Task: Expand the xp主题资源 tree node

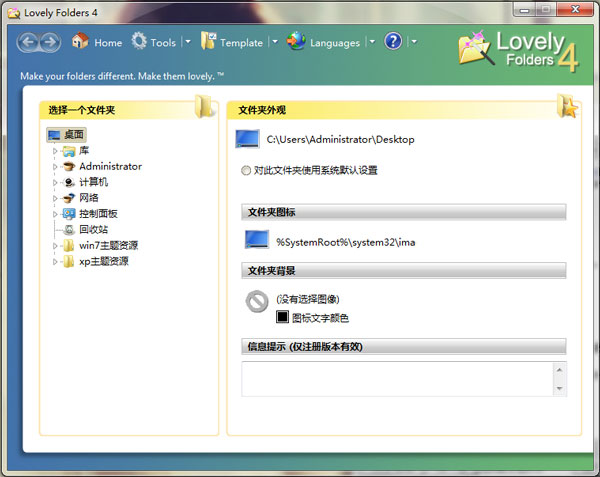Action: [x=55, y=262]
